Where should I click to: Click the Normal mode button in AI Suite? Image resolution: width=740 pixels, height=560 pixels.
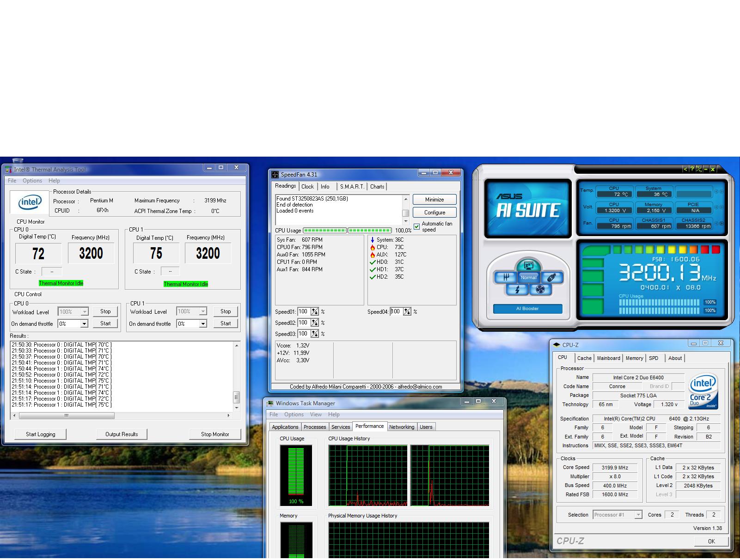[528, 277]
